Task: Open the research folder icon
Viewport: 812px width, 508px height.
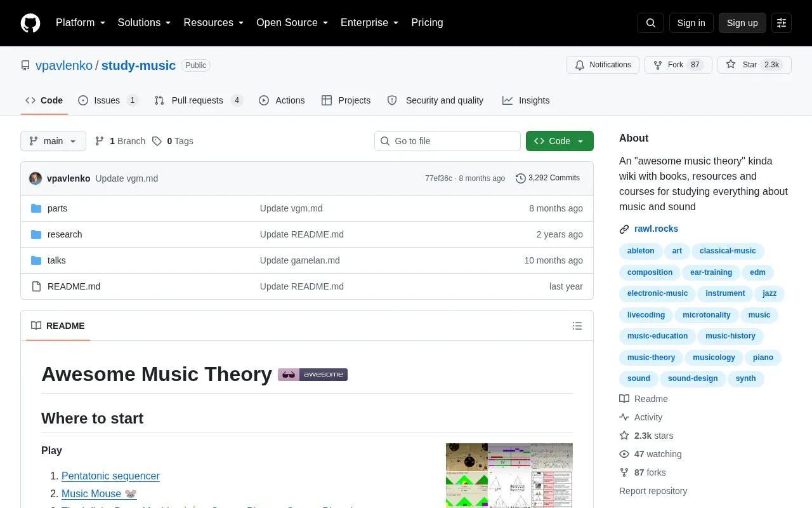Action: [x=36, y=234]
